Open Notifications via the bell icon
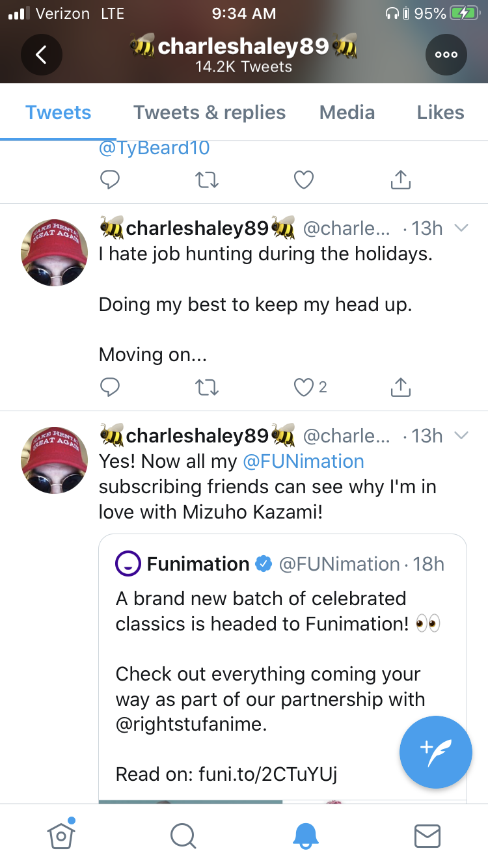 tap(305, 836)
